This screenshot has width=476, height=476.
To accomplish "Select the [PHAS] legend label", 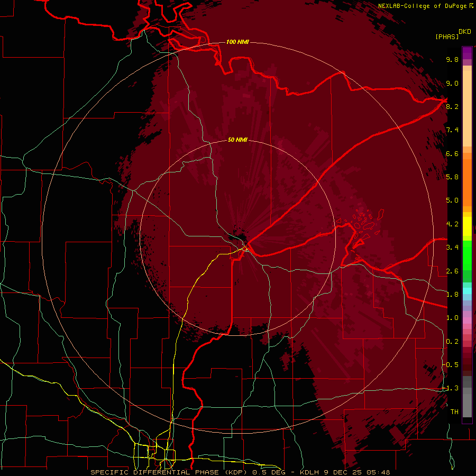I will click(x=447, y=36).
